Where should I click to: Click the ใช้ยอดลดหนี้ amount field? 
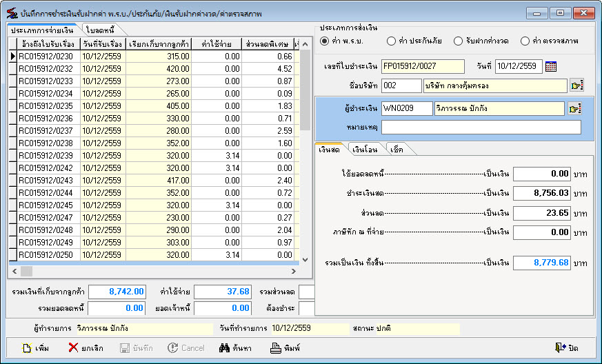[x=542, y=174]
